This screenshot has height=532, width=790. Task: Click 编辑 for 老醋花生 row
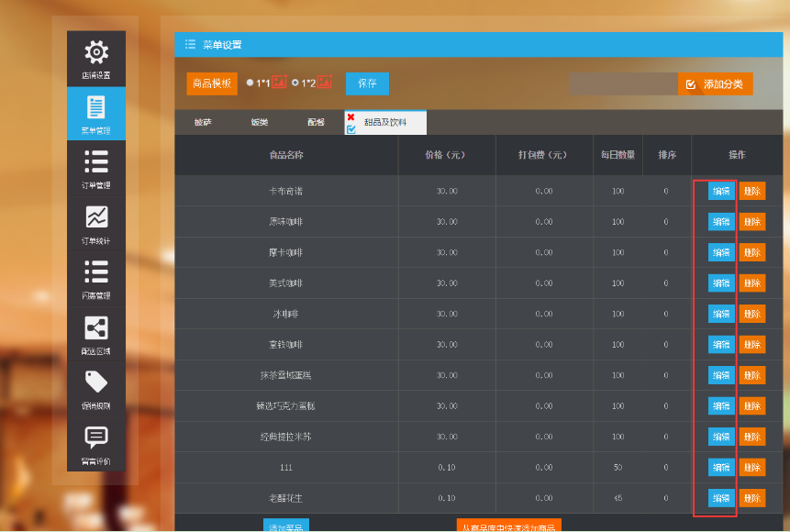(x=721, y=498)
